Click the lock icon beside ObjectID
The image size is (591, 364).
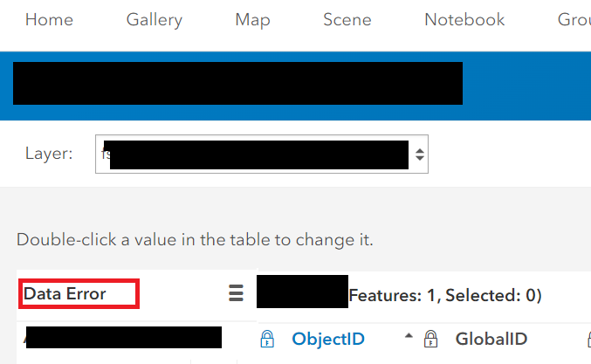click(267, 340)
